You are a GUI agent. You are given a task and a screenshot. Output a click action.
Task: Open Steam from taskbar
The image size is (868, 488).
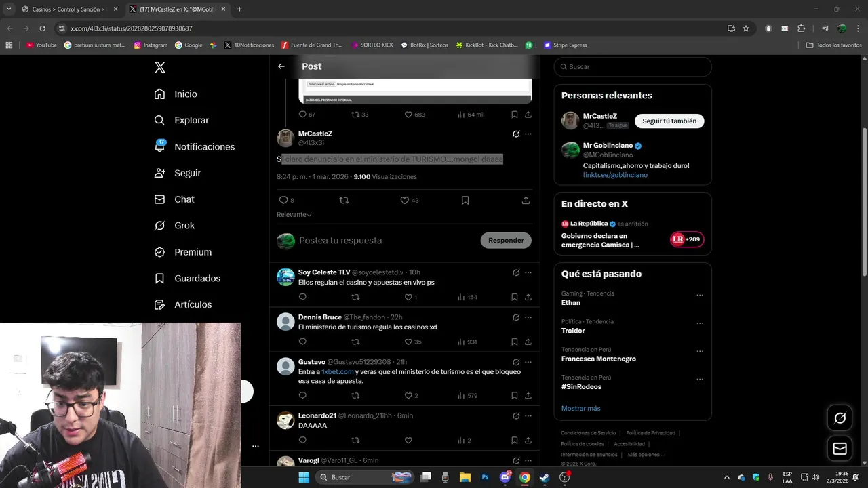click(545, 477)
